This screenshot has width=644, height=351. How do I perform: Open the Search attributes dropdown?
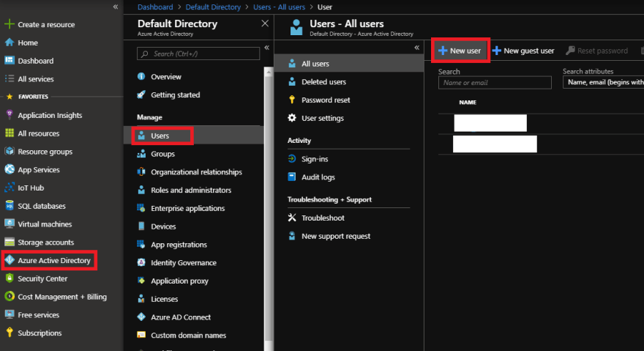(x=603, y=82)
